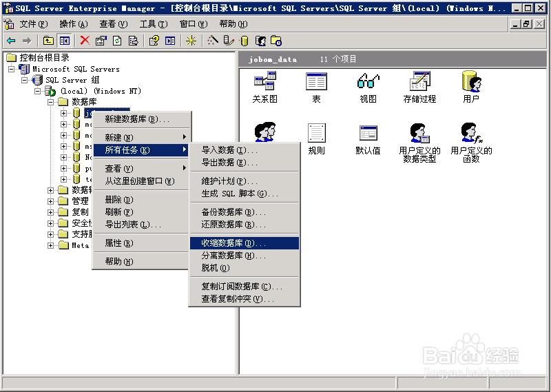The image size is (551, 392).
Task: Launch the Run a Wizard wand icon
Action: (x=212, y=41)
